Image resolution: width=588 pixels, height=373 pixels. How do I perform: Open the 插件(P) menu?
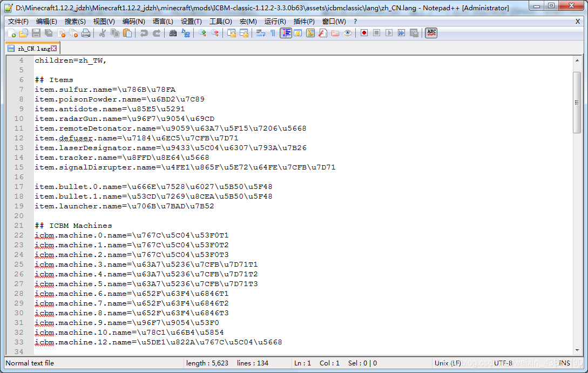[304, 22]
